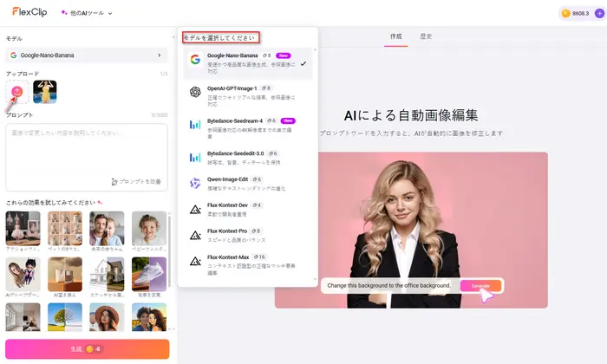Click the purple plus add credits button
The image size is (607, 364).
(x=599, y=14)
